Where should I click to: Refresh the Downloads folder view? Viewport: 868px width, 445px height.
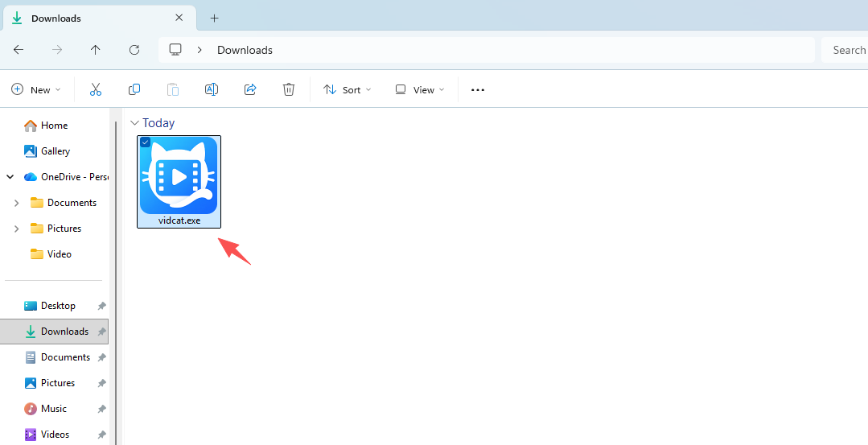pyautogui.click(x=134, y=50)
